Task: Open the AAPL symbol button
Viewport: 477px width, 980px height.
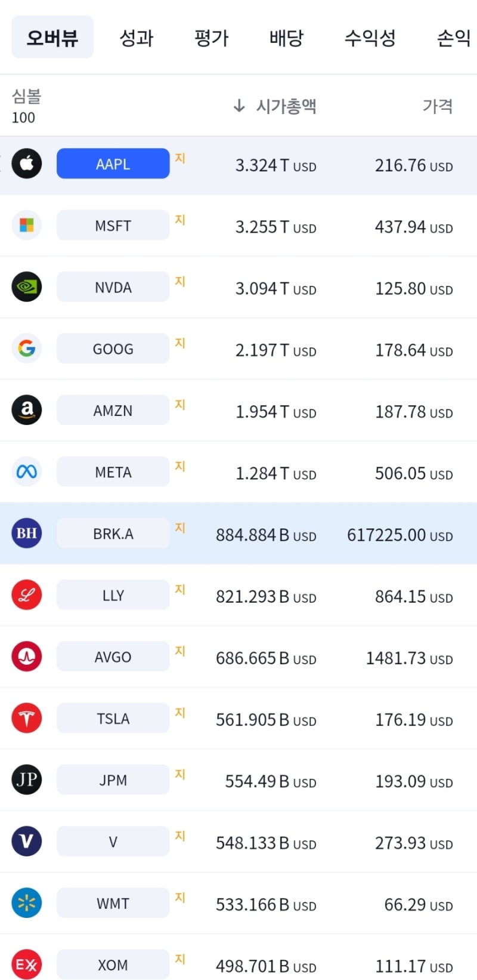Action: [x=113, y=164]
